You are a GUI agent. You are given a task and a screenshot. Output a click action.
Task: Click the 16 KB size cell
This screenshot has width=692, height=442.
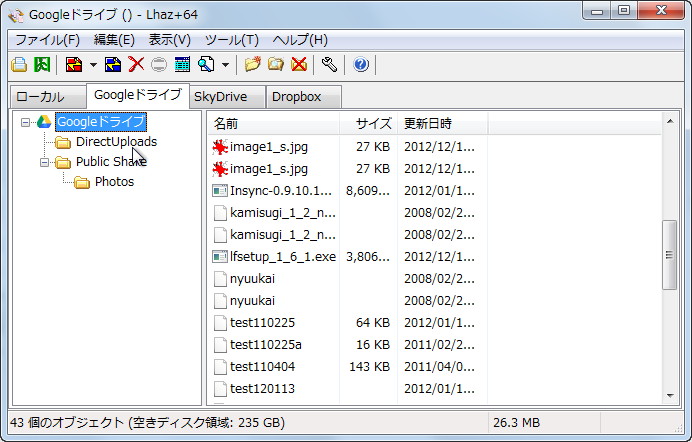coord(373,345)
